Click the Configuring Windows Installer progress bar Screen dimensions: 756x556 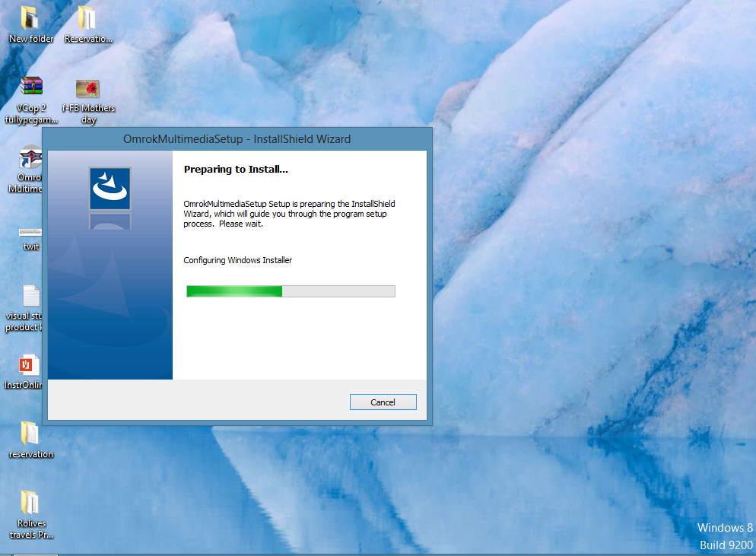coord(291,291)
